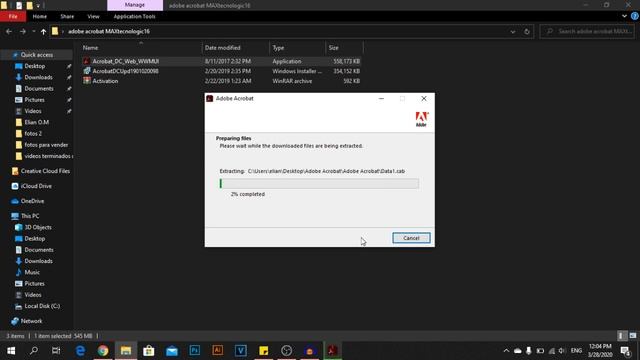The width and height of the screenshot is (640, 360).
Task: Open the fotos 2 folder
Action: point(33,133)
